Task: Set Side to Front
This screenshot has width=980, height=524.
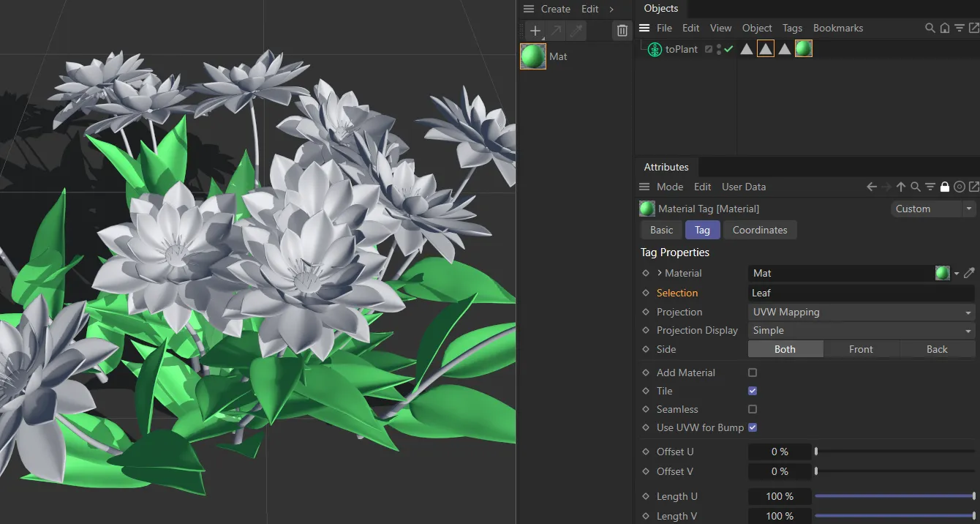Action: (x=861, y=349)
